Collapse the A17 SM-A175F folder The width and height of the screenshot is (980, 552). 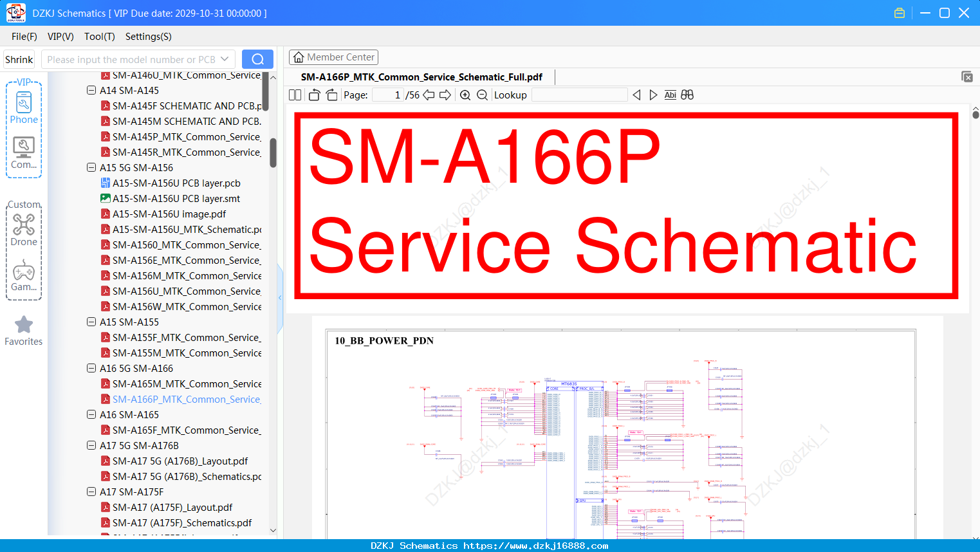pyautogui.click(x=91, y=492)
